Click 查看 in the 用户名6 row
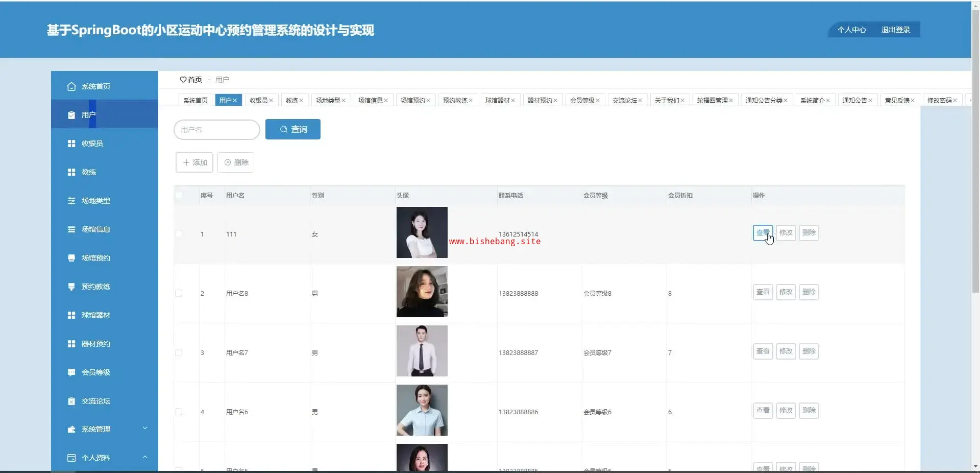Image resolution: width=980 pixels, height=473 pixels. tap(763, 411)
